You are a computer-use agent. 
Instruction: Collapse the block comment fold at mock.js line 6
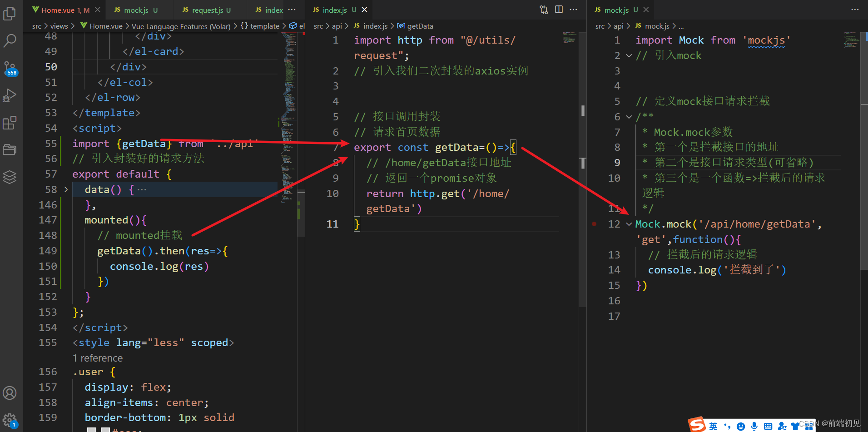tap(629, 117)
